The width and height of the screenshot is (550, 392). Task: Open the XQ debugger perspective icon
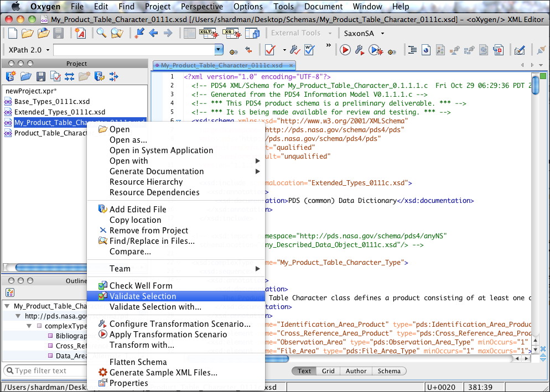[x=231, y=33]
